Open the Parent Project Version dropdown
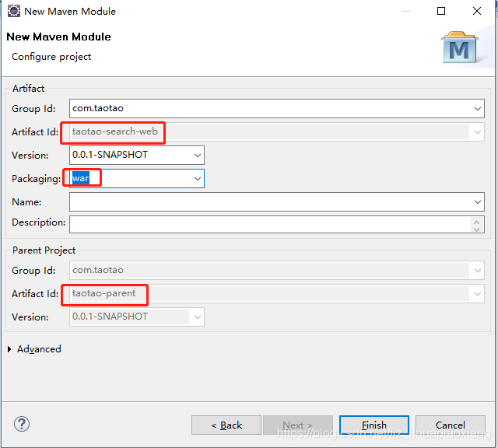The height and width of the screenshot is (448, 498). point(197,317)
